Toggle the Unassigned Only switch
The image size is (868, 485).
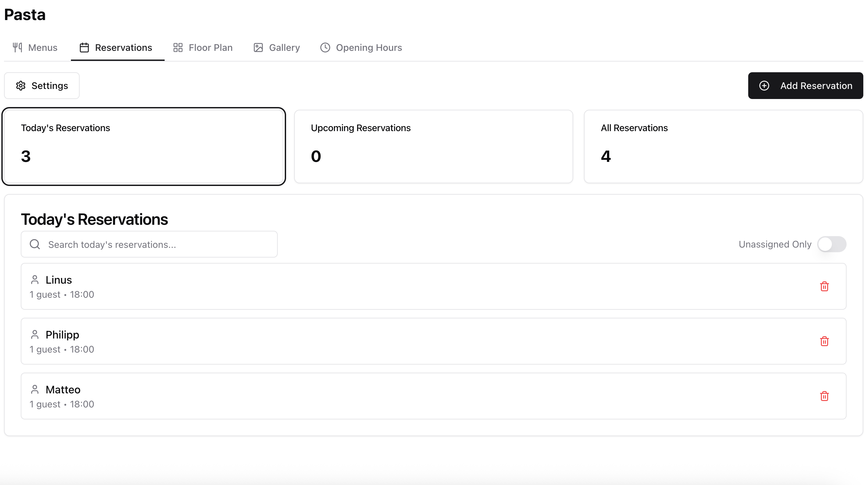(832, 244)
